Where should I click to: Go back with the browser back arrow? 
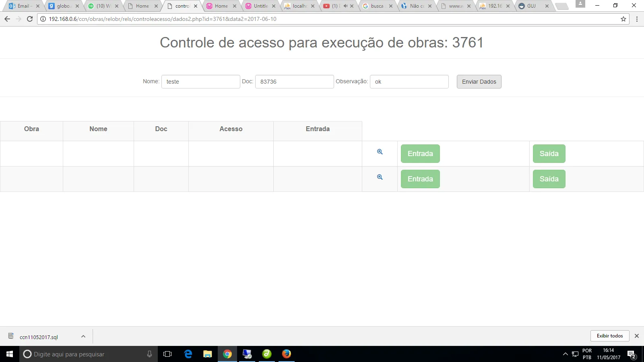click(x=7, y=19)
